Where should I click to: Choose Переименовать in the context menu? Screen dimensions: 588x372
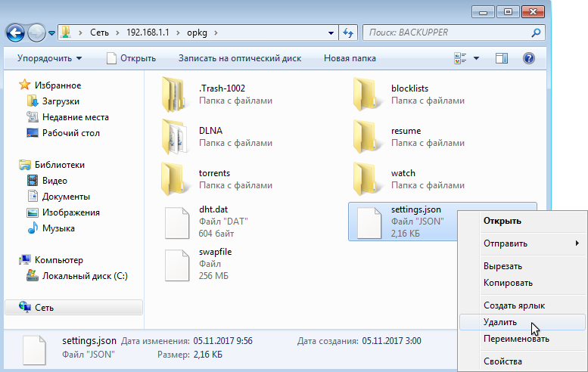(516, 339)
